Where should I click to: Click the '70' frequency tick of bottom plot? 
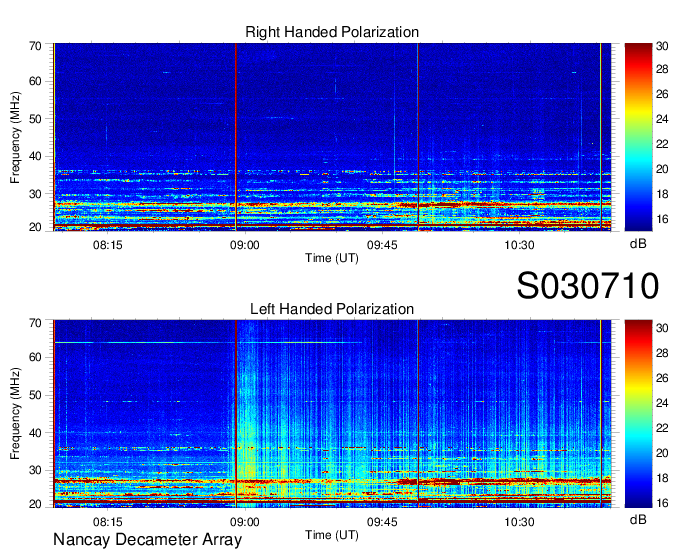[x=36, y=323]
